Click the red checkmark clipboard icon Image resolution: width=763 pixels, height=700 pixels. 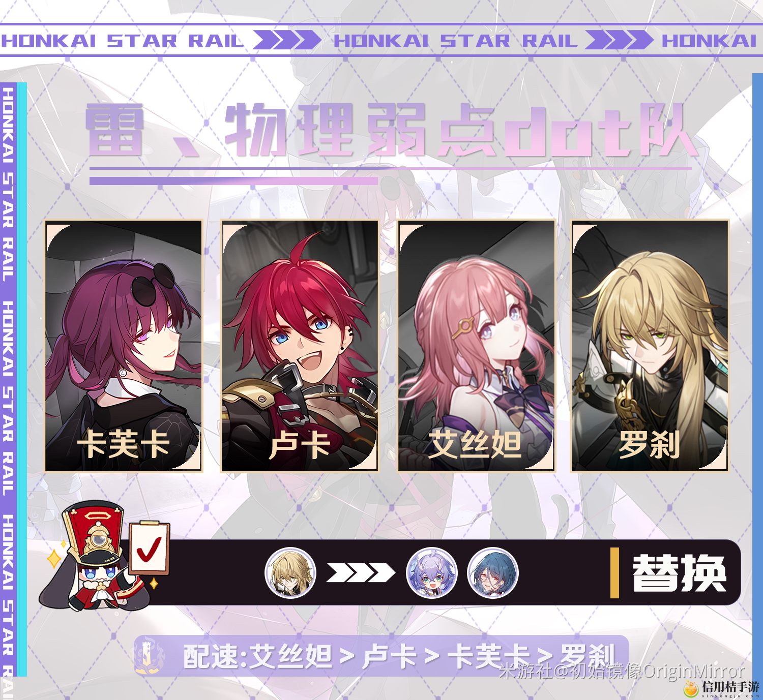(148, 548)
